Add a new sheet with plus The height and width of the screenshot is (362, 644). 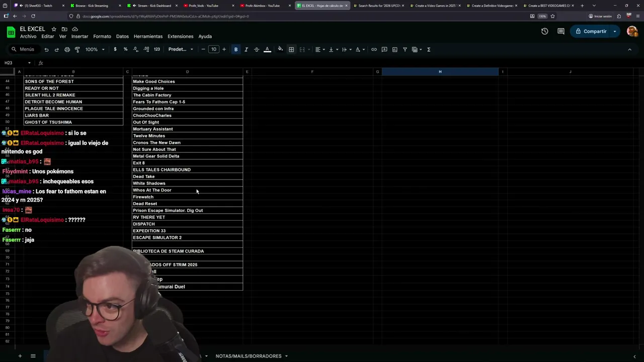point(20,356)
